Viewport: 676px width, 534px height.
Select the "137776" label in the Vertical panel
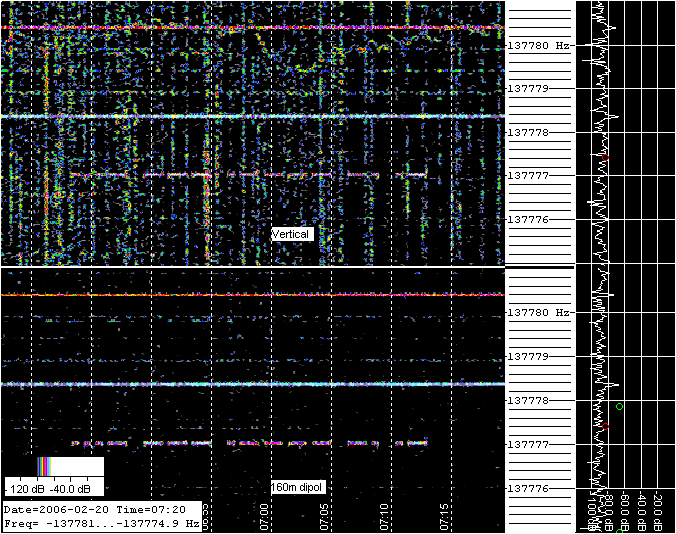coord(528,219)
